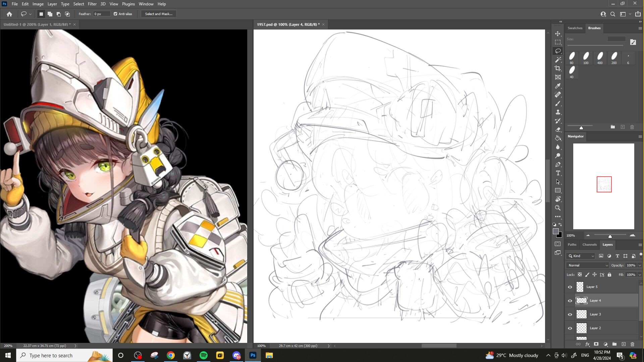Click the foreground color swatch
Image resolution: width=644 pixels, height=362 pixels.
[x=556, y=232]
